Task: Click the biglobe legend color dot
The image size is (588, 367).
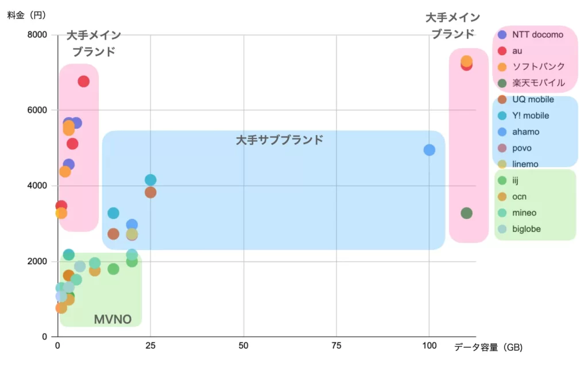Action: (502, 229)
